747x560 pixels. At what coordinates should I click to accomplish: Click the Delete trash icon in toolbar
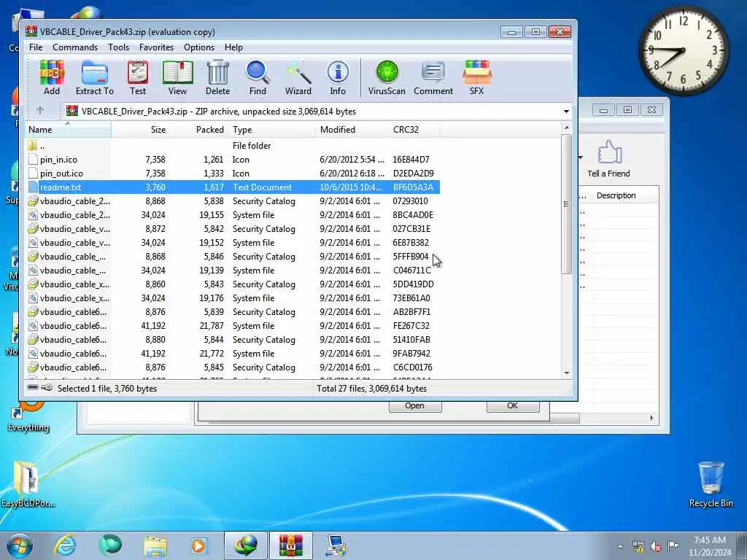[x=217, y=77]
